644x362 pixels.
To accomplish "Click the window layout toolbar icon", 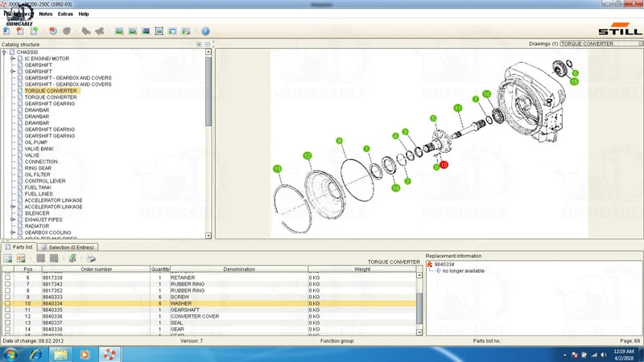I will [172, 31].
